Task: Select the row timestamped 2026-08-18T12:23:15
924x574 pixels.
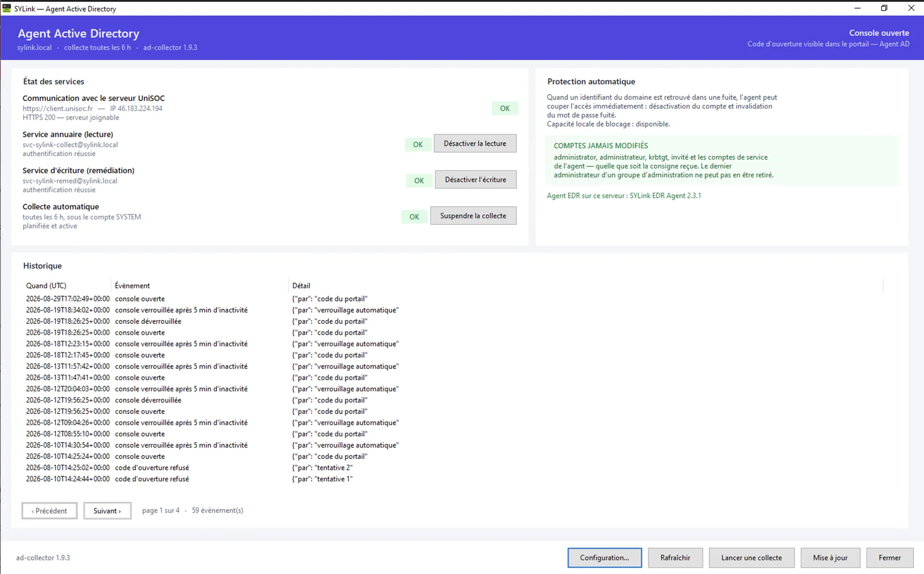Action: pos(453,344)
